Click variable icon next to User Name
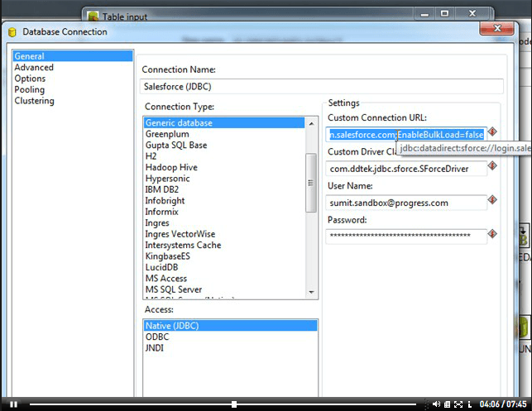 click(x=492, y=201)
